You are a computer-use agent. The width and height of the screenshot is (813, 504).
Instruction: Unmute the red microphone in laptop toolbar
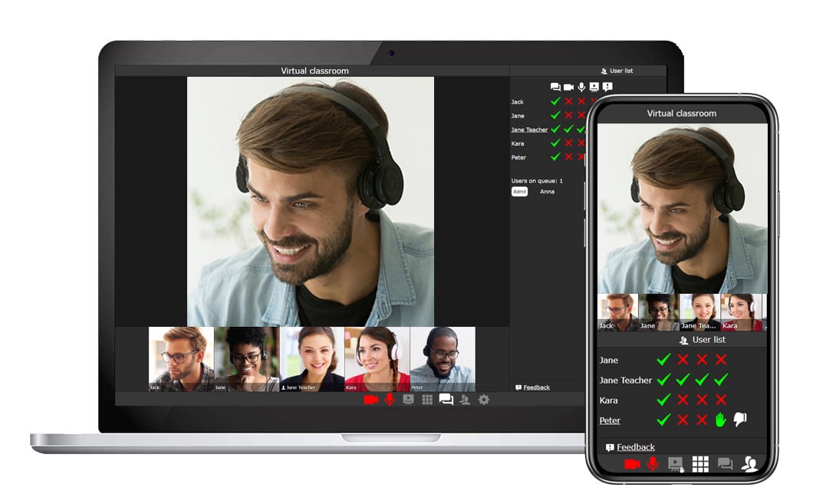pos(390,399)
